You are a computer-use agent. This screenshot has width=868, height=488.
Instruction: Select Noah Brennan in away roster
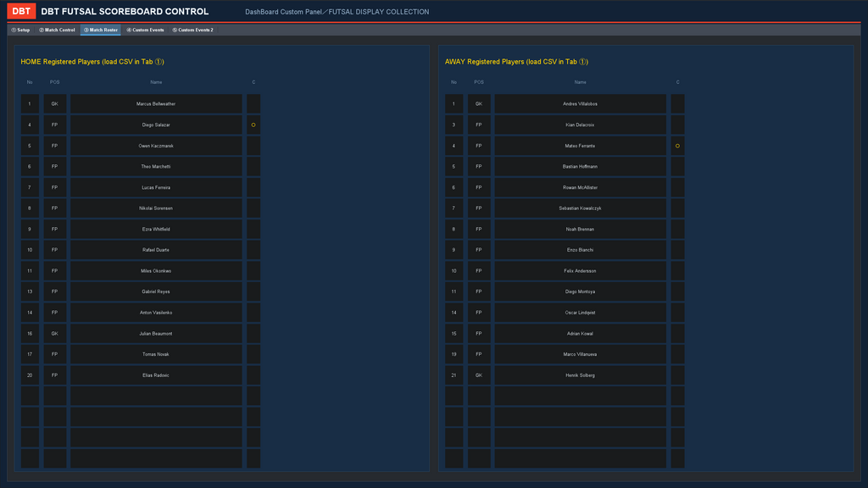click(x=580, y=229)
